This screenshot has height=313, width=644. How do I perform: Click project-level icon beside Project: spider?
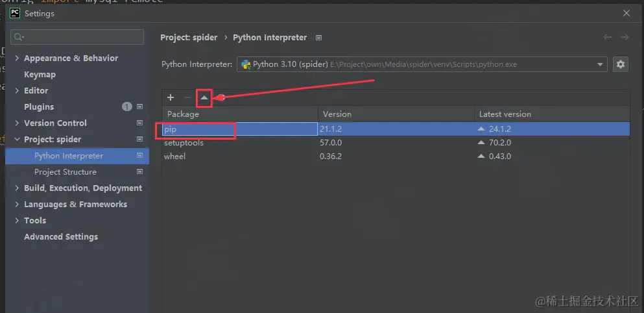(139, 139)
